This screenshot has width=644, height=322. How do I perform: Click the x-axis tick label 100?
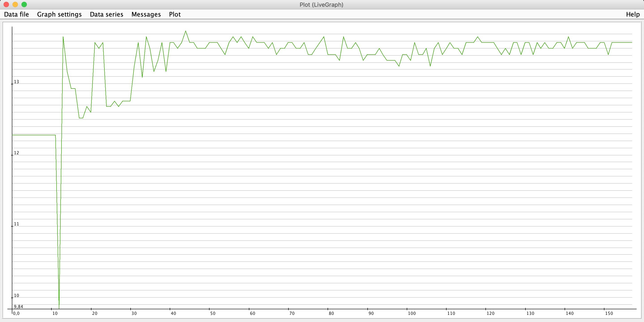pos(411,314)
